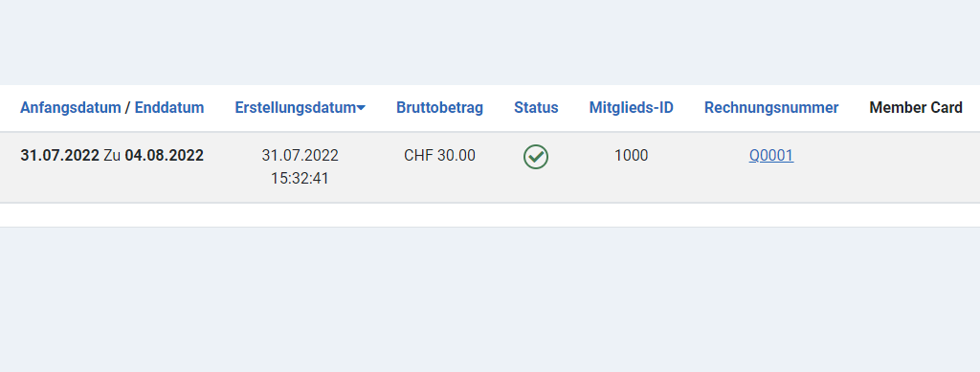
Task: Sort by the Mitglieds-ID column header
Action: [632, 107]
